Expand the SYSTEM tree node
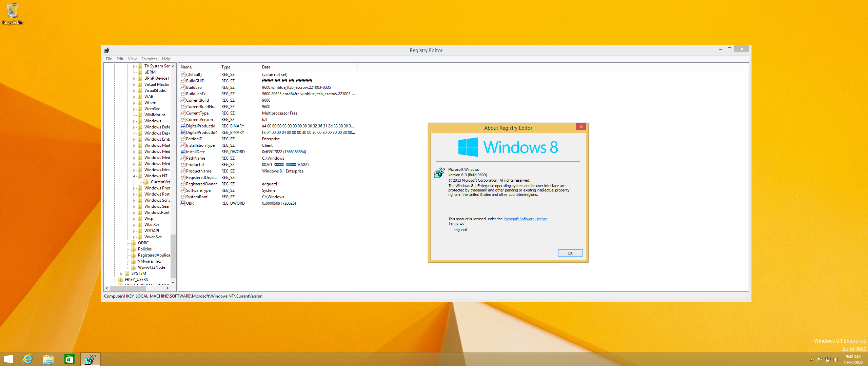868x366 pixels. pyautogui.click(x=121, y=273)
